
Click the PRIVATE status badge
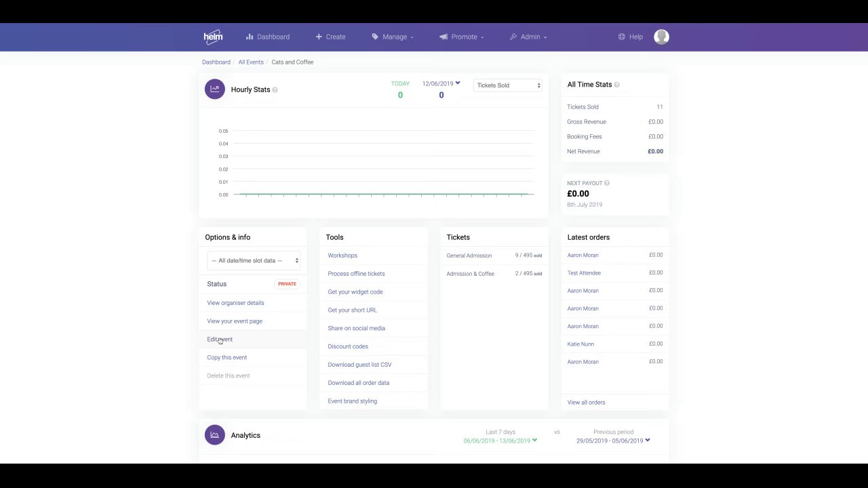[x=287, y=284]
